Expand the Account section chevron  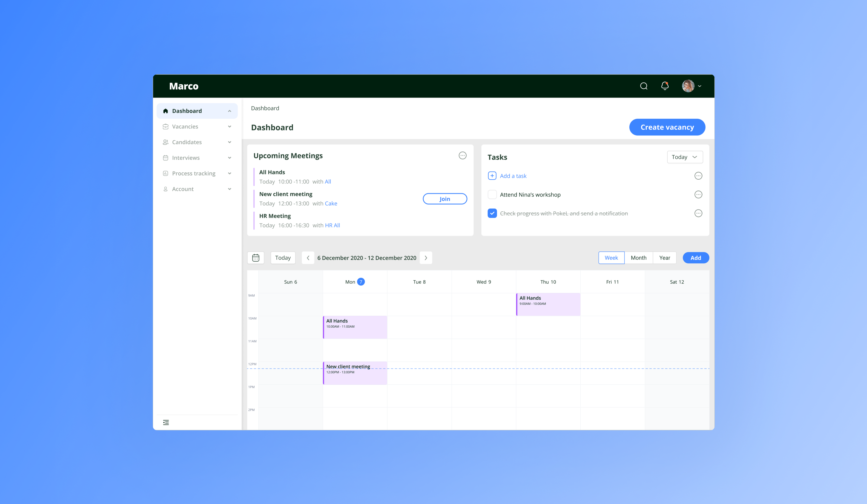229,189
